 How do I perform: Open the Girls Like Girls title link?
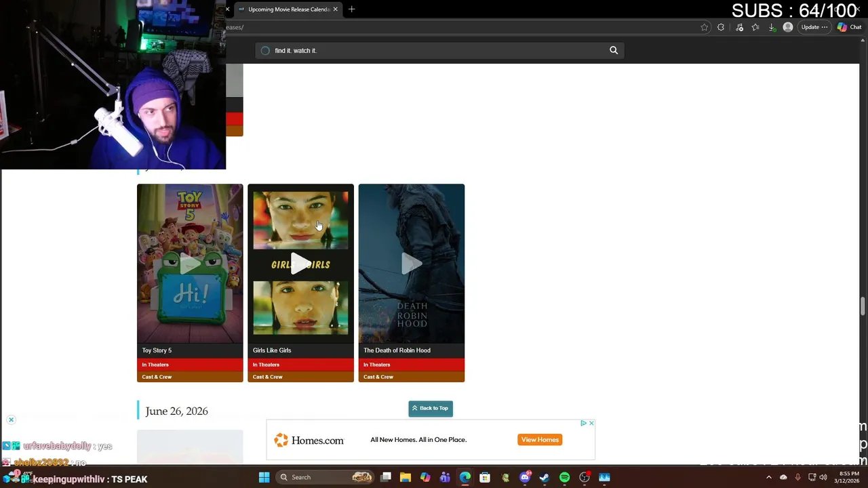[x=272, y=350]
